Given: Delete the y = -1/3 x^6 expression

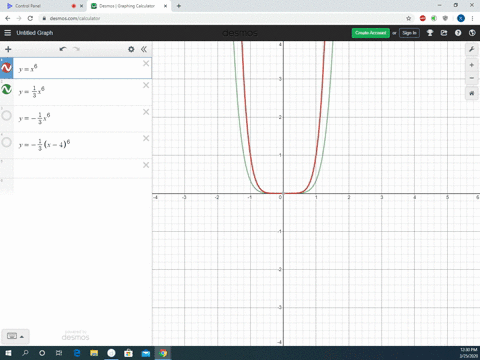Looking at the screenshot, I should pos(146,112).
